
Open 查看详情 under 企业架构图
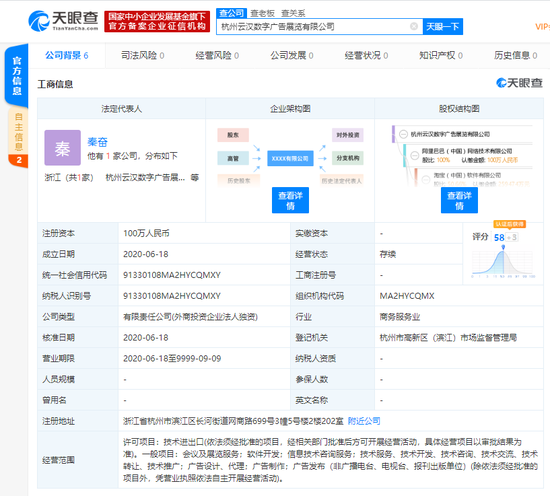point(290,200)
